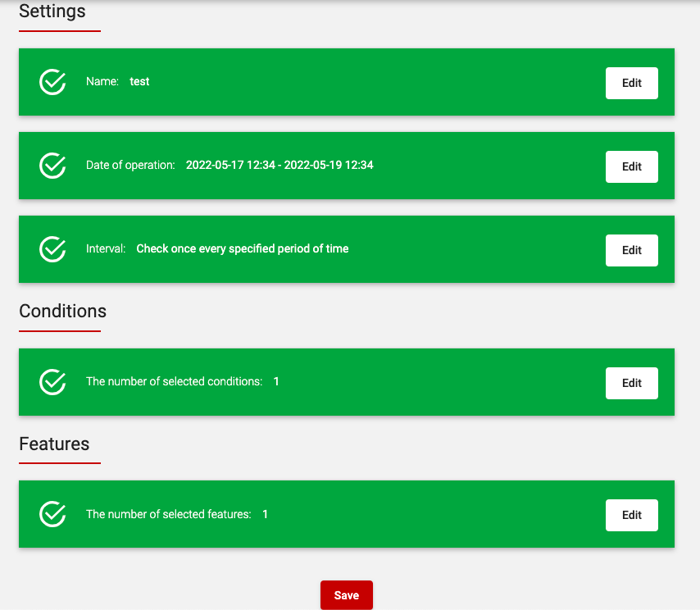This screenshot has width=700, height=610.
Task: Click the checkmark icon beside Date of operation
Action: pyautogui.click(x=52, y=166)
